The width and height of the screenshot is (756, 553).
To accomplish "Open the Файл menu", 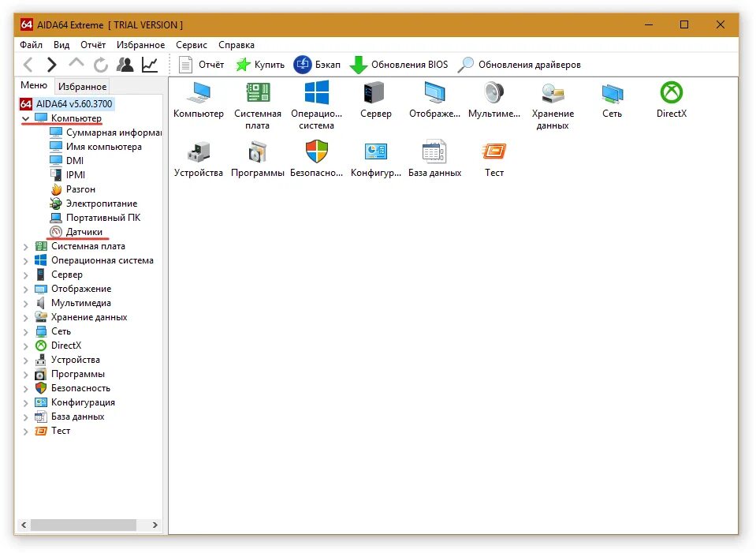I will point(31,45).
